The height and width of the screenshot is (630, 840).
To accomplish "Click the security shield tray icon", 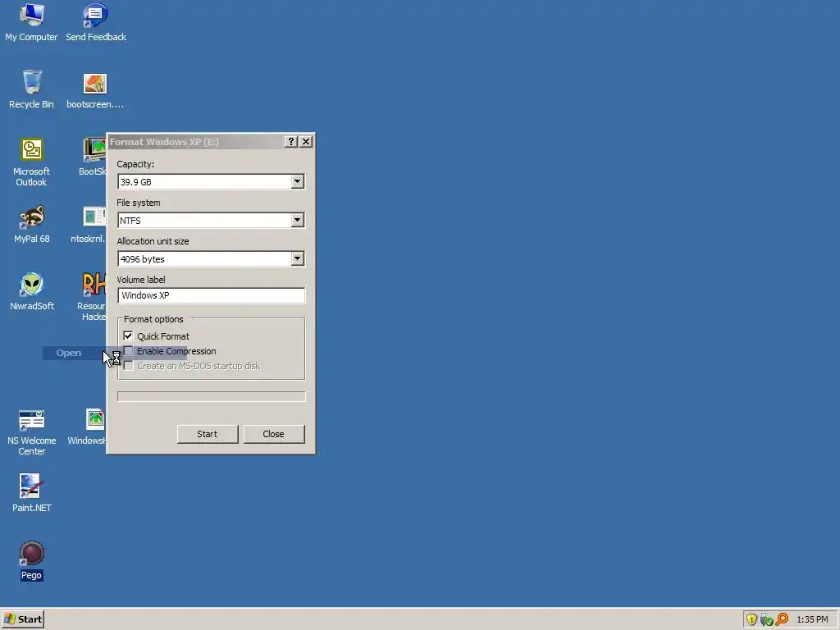I will pyautogui.click(x=751, y=619).
